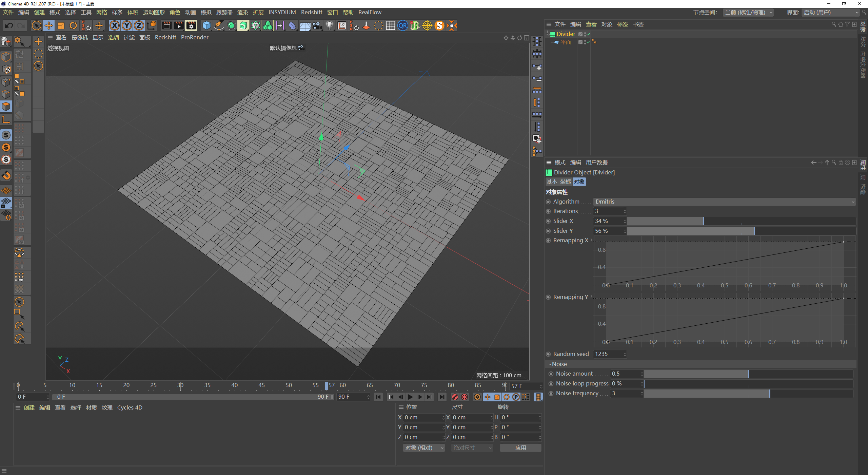This screenshot has width=868, height=475.
Task: Add a Cube primitive object
Action: point(206,25)
